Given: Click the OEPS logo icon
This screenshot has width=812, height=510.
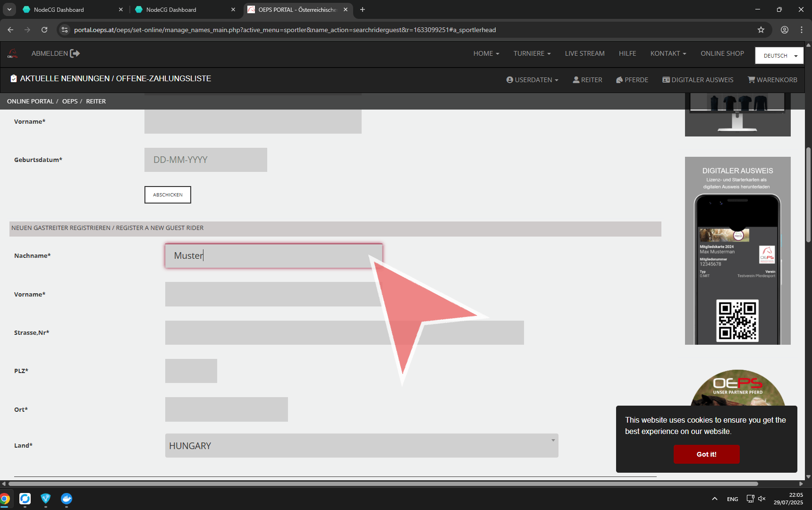Looking at the screenshot, I should coord(13,54).
